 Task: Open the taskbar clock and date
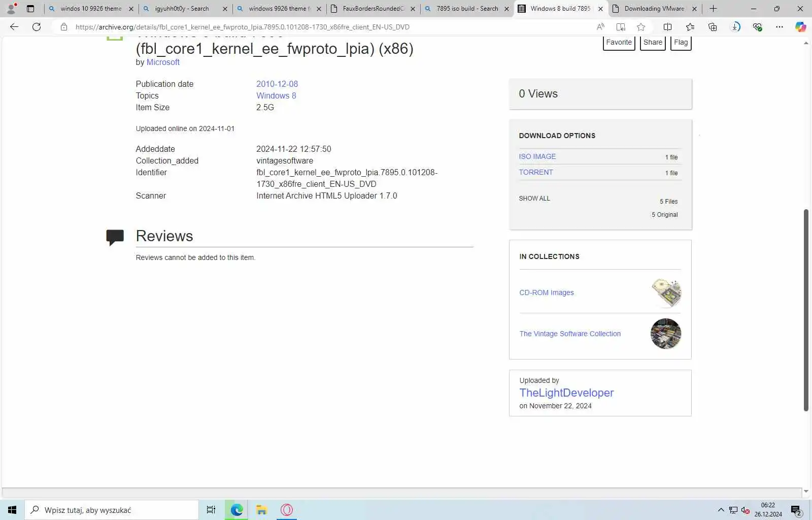(768, 510)
